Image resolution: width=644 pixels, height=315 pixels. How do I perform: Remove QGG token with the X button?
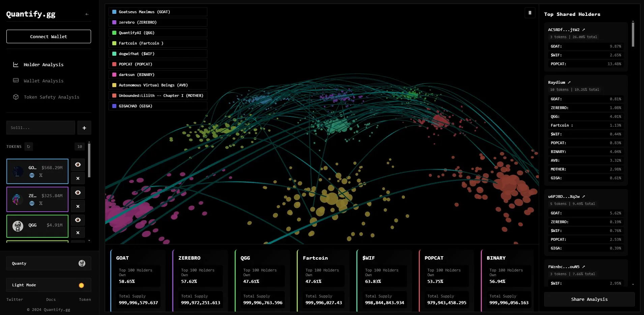coord(78,233)
